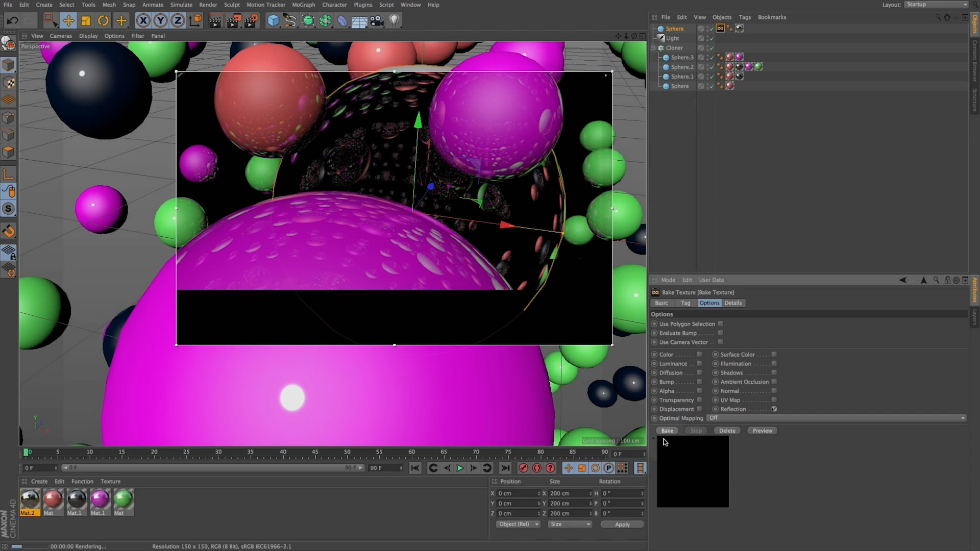Select the Move tool
Viewport: 980px width, 551px height.
[68, 20]
